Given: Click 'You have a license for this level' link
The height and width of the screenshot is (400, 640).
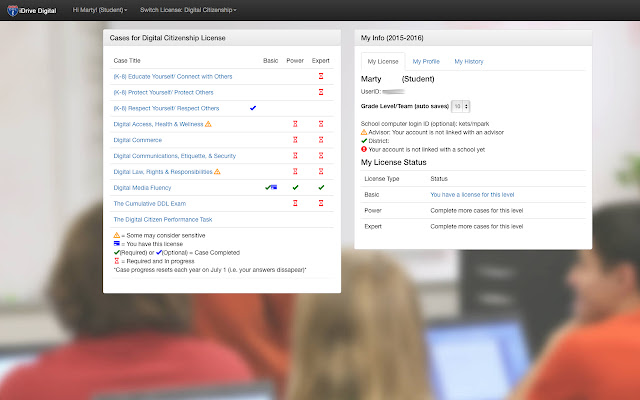Looking at the screenshot, I should tap(472, 195).
